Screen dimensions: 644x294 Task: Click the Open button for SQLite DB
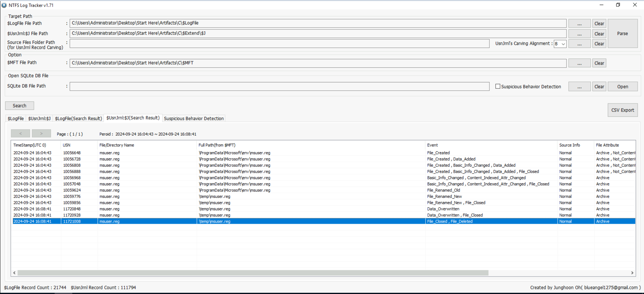(x=623, y=87)
